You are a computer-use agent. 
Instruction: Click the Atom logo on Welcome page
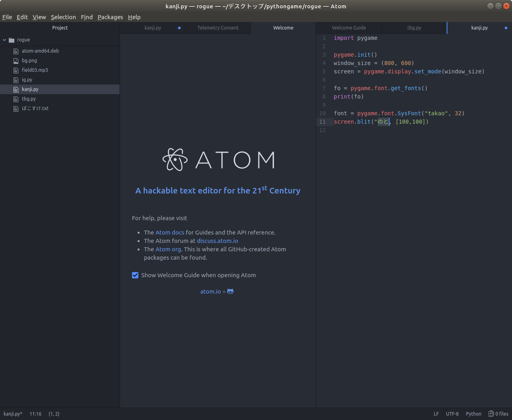(x=218, y=160)
